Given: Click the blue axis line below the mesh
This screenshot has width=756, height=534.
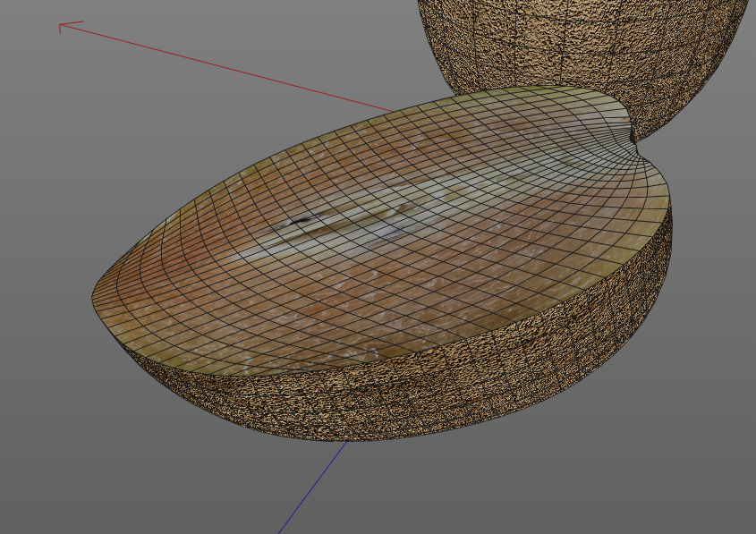Looking at the screenshot, I should 312,487.
